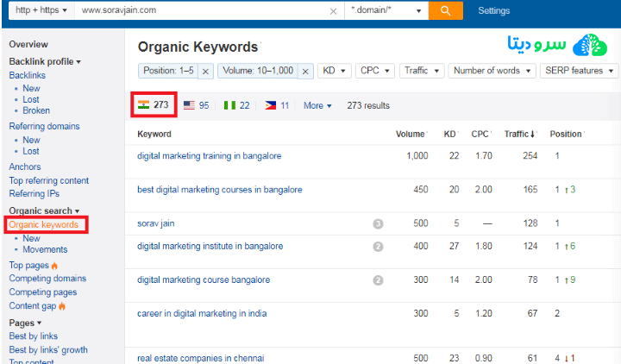The width and height of the screenshot is (621, 364).
Task: Remove the Volume: 10–1,000 filter
Action: (x=304, y=71)
